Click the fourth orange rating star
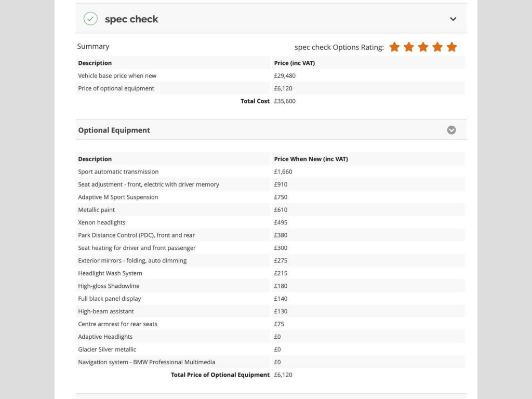The image size is (532, 399). pyautogui.click(x=437, y=47)
